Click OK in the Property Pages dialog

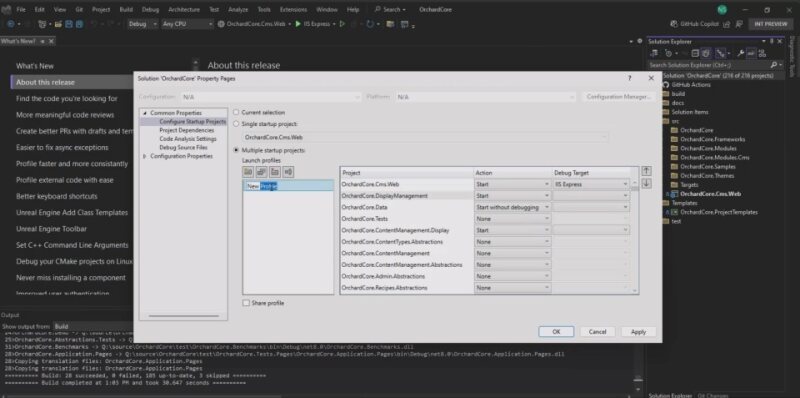[556, 332]
